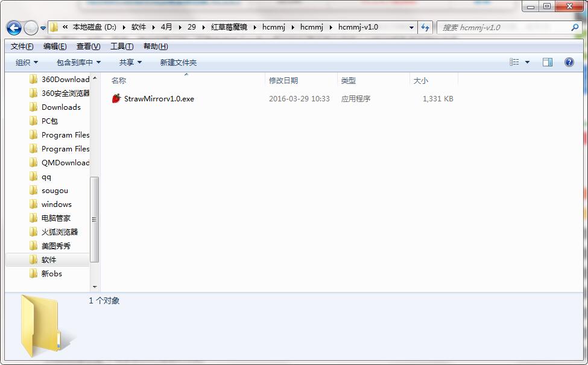588x365 pixels.
Task: Click the change view icon
Action: click(514, 62)
